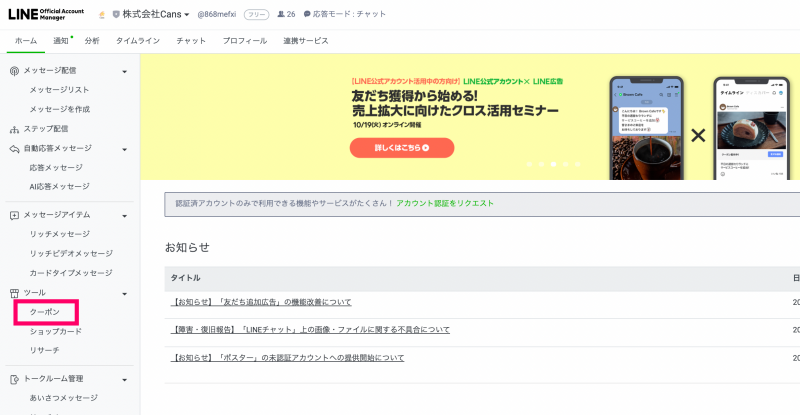Collapse the メッセージ配信 section arrow
The image size is (800, 415).
point(124,71)
